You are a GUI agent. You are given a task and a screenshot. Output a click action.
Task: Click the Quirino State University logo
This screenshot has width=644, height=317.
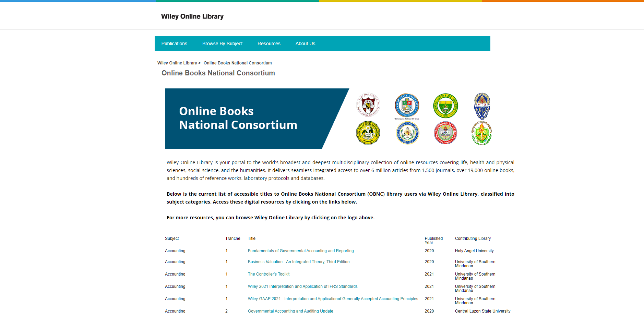point(482,133)
